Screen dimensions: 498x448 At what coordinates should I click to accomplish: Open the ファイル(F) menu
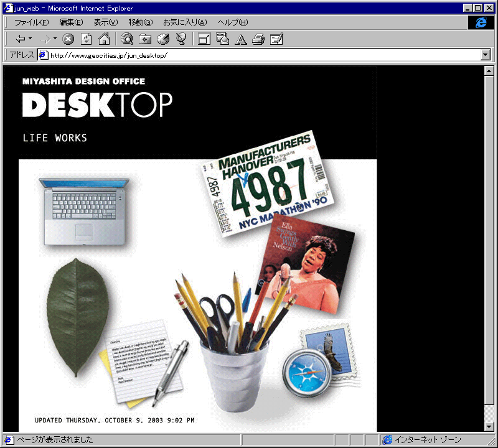[x=32, y=22]
